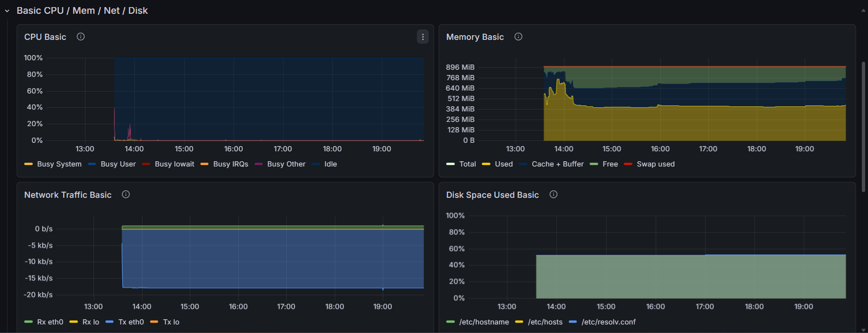Click the CPU spike in the CPU Basic graph
This screenshot has height=333, width=868.
click(x=114, y=123)
